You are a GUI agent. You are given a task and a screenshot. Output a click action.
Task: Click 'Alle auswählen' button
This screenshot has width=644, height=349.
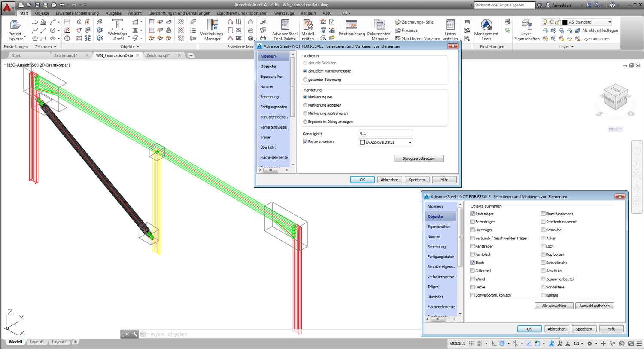(554, 306)
